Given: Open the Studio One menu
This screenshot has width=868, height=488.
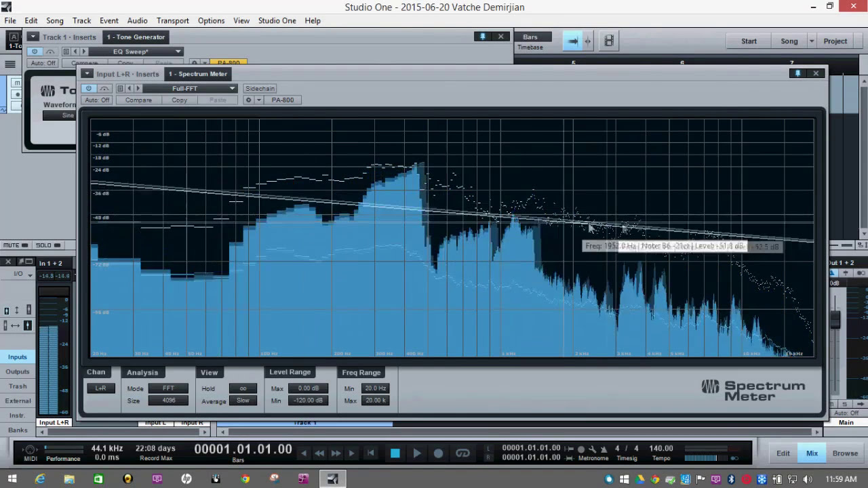Looking at the screenshot, I should pyautogui.click(x=277, y=20).
